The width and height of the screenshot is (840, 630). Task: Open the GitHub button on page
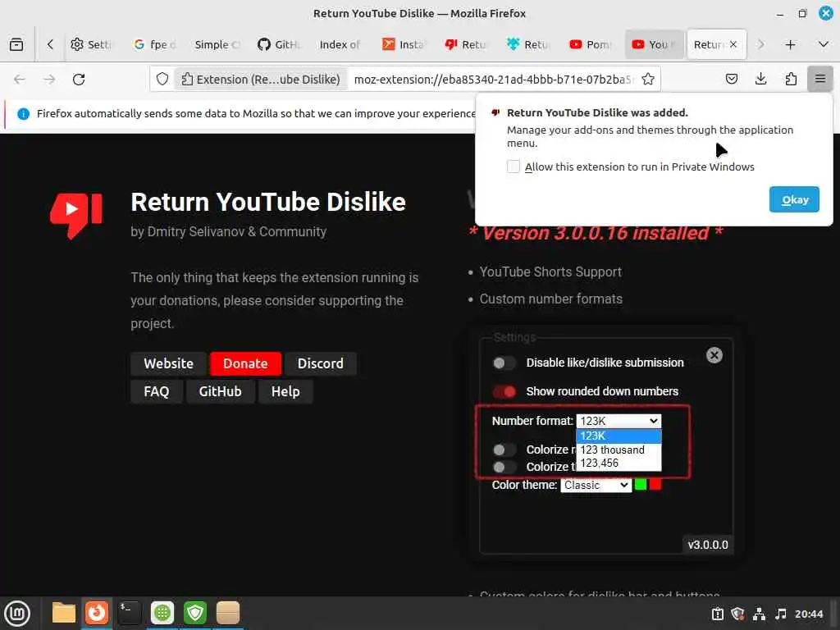point(220,391)
